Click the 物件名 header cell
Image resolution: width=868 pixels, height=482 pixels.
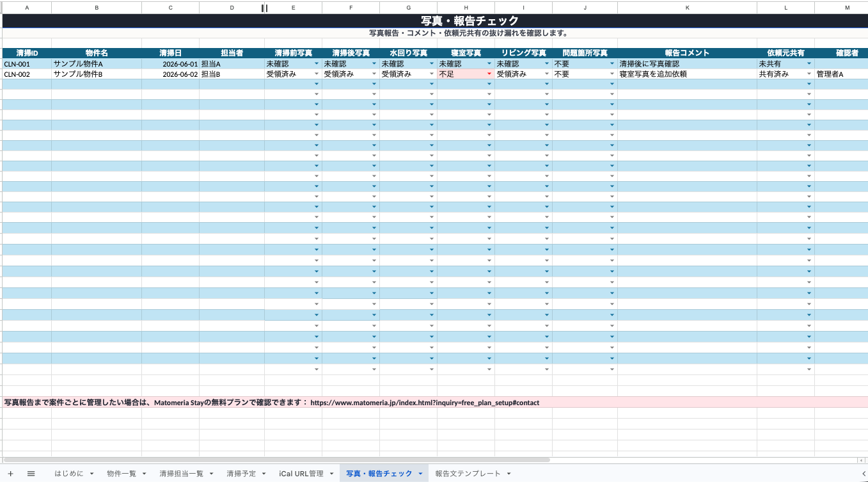point(97,53)
